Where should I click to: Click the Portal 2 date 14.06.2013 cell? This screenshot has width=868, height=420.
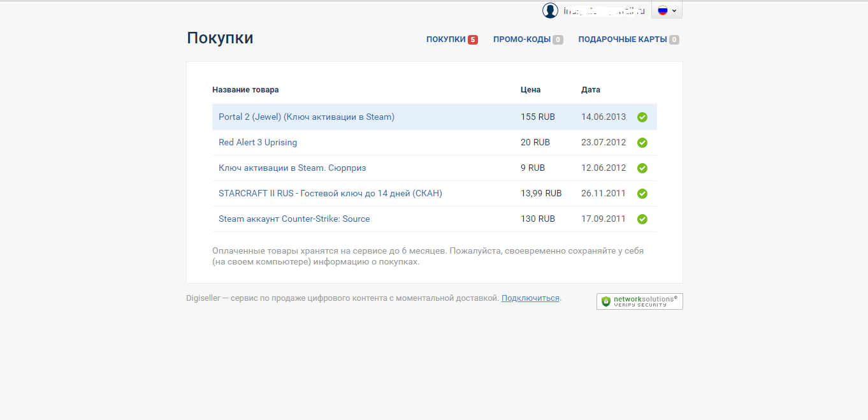click(604, 117)
